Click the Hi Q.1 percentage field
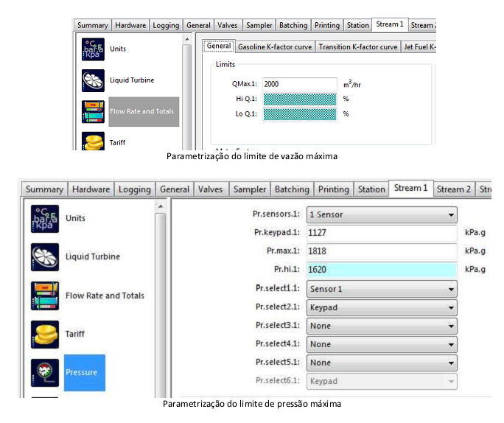 pyautogui.click(x=300, y=99)
